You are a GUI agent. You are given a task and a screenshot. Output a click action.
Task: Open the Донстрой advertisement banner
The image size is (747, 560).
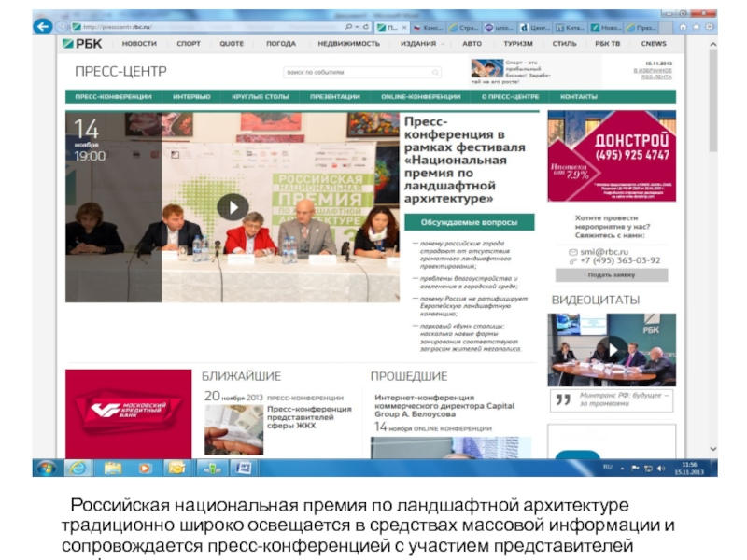click(x=612, y=156)
